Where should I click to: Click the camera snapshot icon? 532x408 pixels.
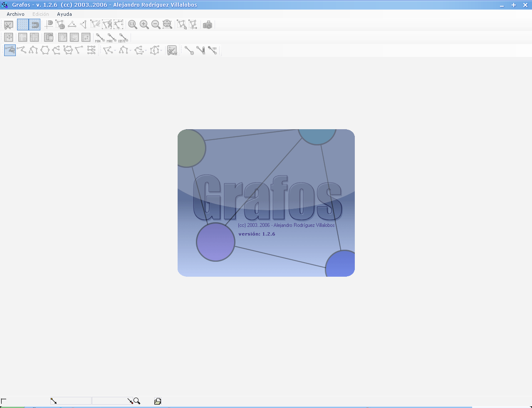208,25
